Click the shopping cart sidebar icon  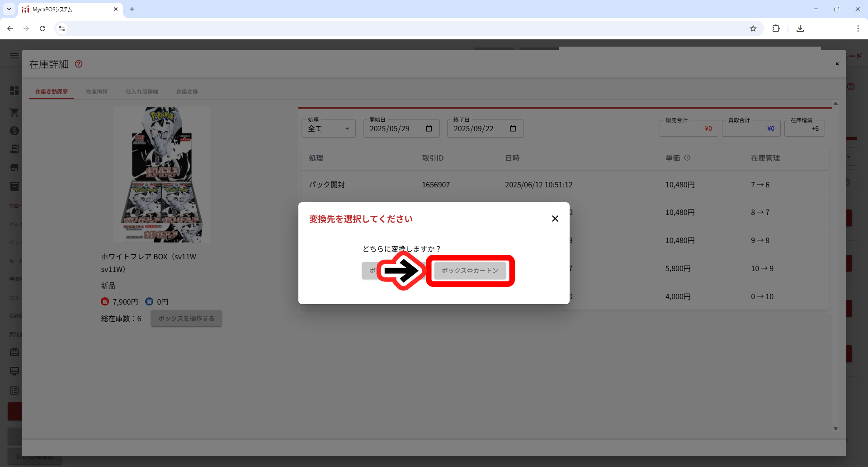[x=14, y=112]
